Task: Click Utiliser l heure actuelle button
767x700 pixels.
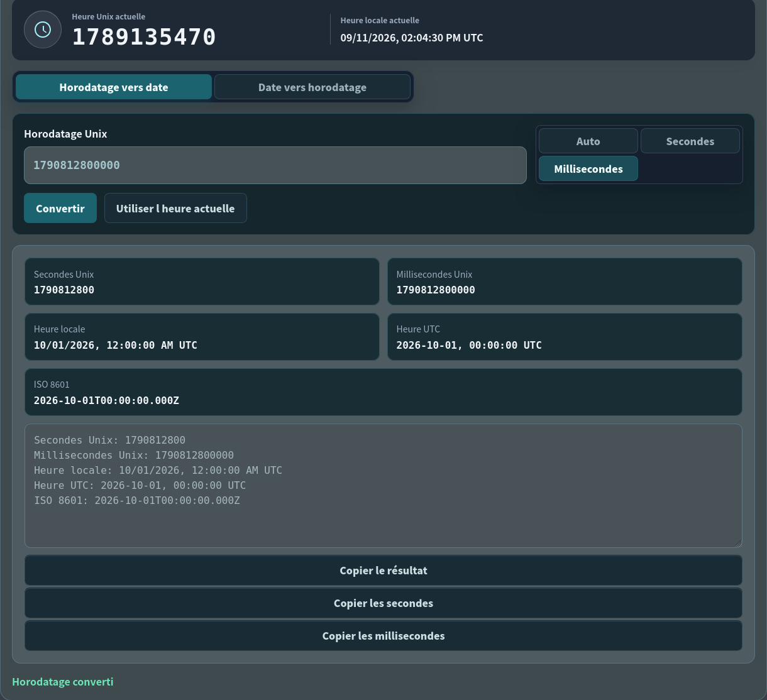Action: coord(175,208)
